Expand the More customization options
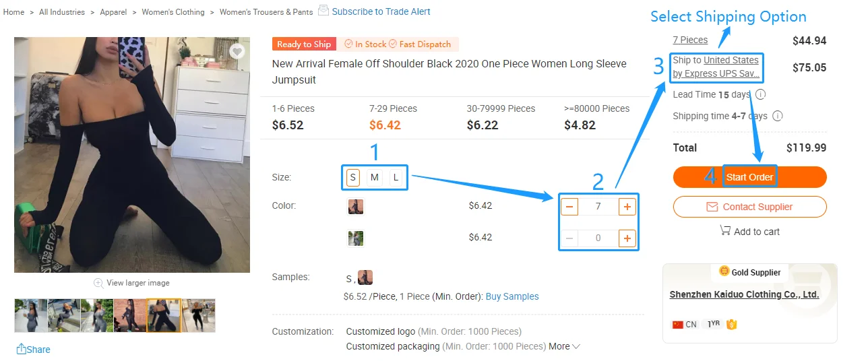 (x=565, y=346)
